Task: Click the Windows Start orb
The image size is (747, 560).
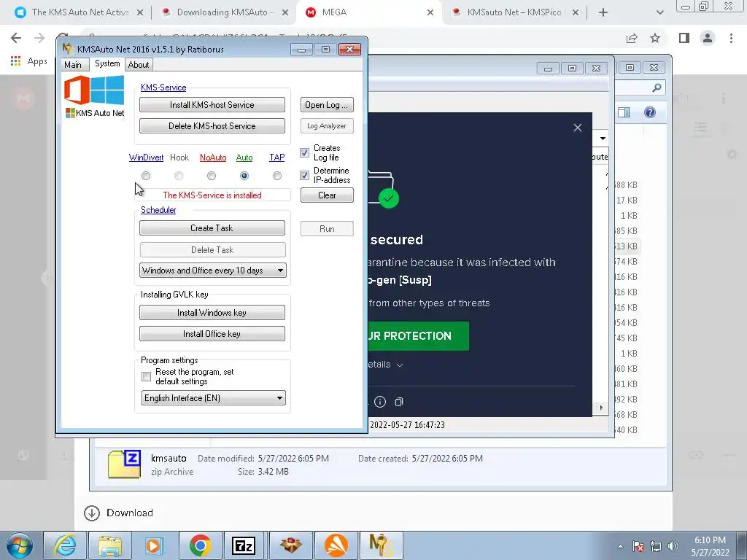Action: coord(20,545)
